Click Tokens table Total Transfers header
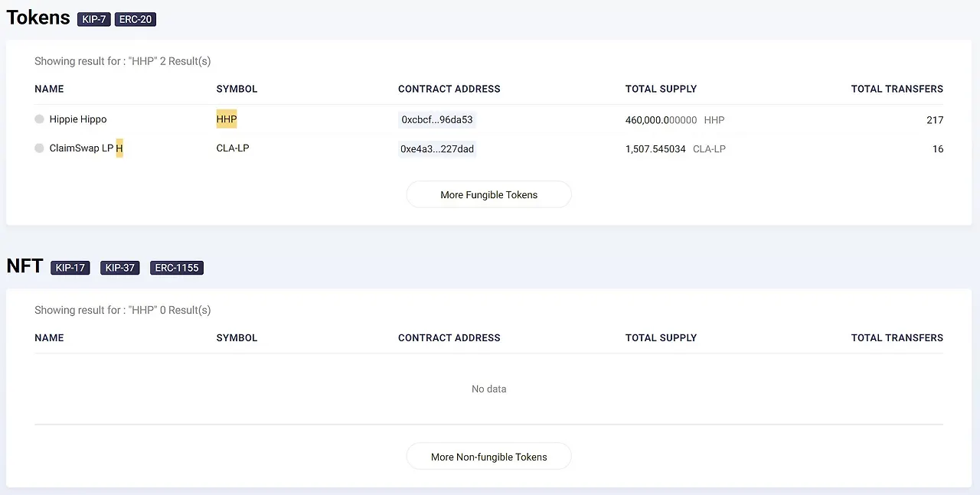Image resolution: width=980 pixels, height=495 pixels. (897, 89)
